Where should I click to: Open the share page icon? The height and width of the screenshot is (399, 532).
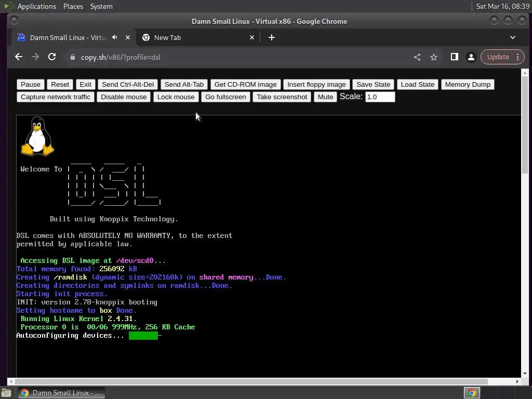pyautogui.click(x=417, y=57)
